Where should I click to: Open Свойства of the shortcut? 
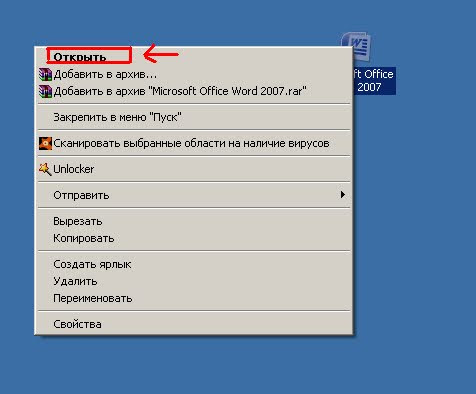193,324
